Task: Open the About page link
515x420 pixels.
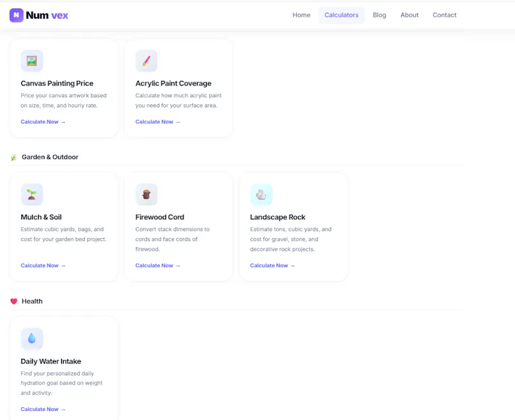Action: pos(409,15)
